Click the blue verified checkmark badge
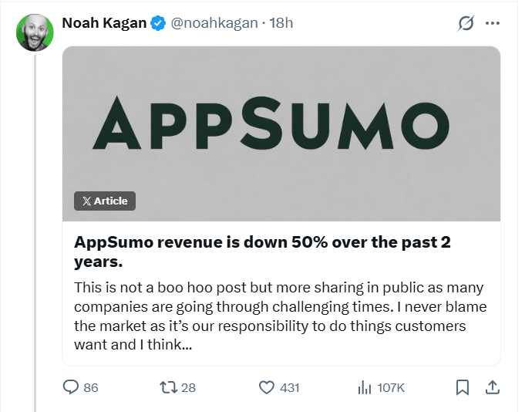532x412 pixels. tap(158, 23)
